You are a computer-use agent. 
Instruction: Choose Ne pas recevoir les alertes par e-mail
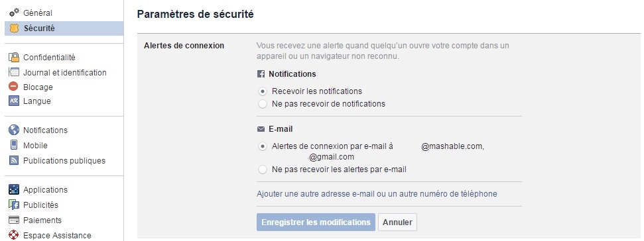(263, 169)
